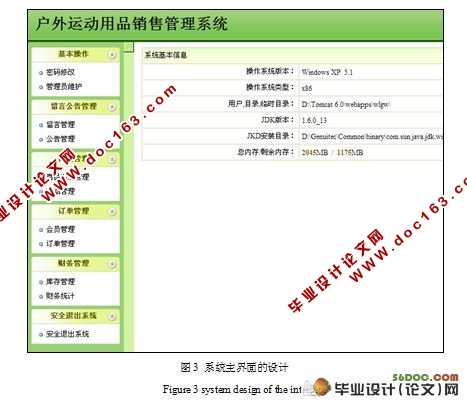
Task: Select the D:\Tomcat 6.0 webapps path value
Action: (x=346, y=104)
